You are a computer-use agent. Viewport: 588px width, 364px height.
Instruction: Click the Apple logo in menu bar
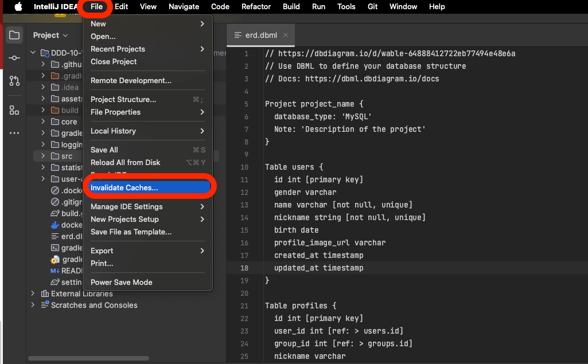(x=18, y=6)
